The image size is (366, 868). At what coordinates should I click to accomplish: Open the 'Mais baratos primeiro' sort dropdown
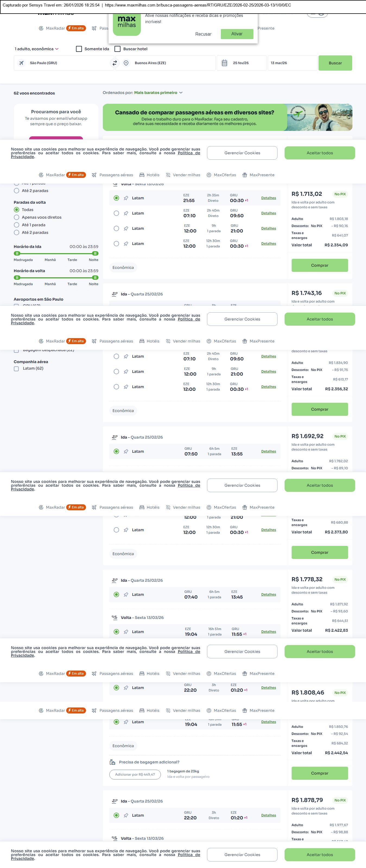click(x=158, y=93)
